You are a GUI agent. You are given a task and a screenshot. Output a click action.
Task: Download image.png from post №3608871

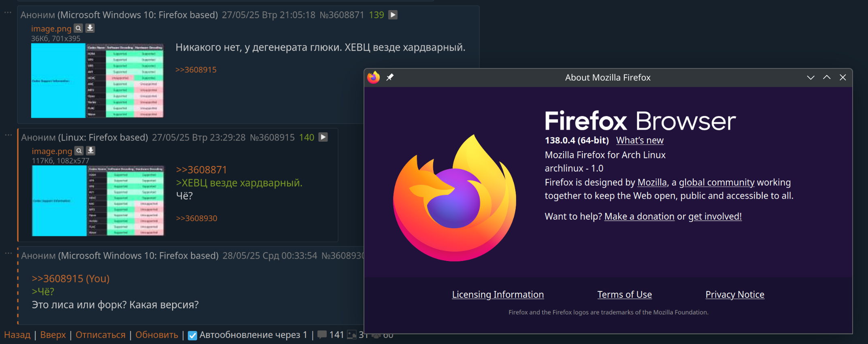click(90, 28)
